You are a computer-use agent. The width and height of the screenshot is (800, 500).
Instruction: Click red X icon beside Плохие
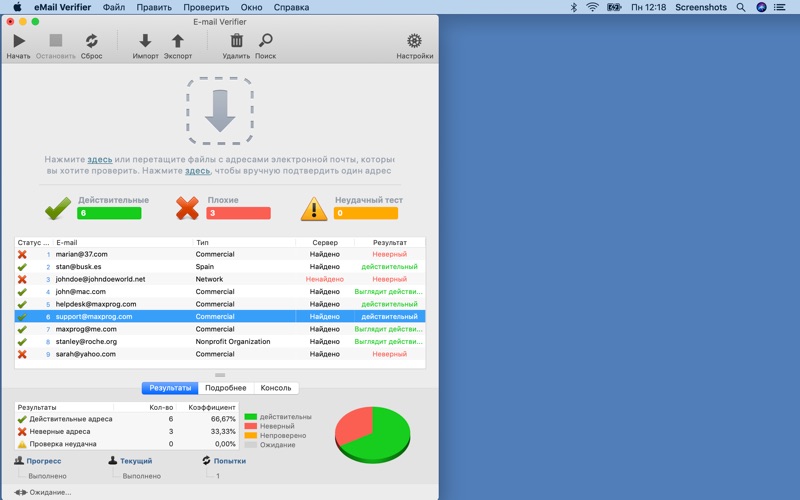pos(187,208)
